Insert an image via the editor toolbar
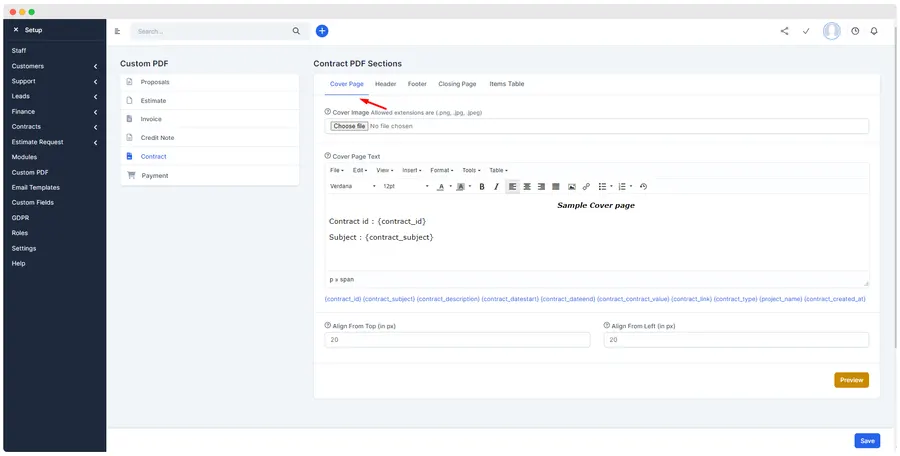This screenshot has width=900, height=456. coord(572,187)
